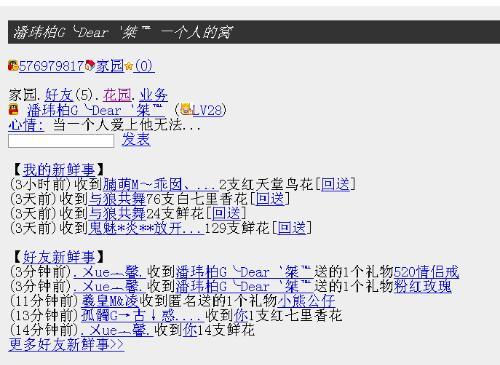Open user 羲皇M&凌 link
This screenshot has width=500, height=365.
click(x=110, y=301)
